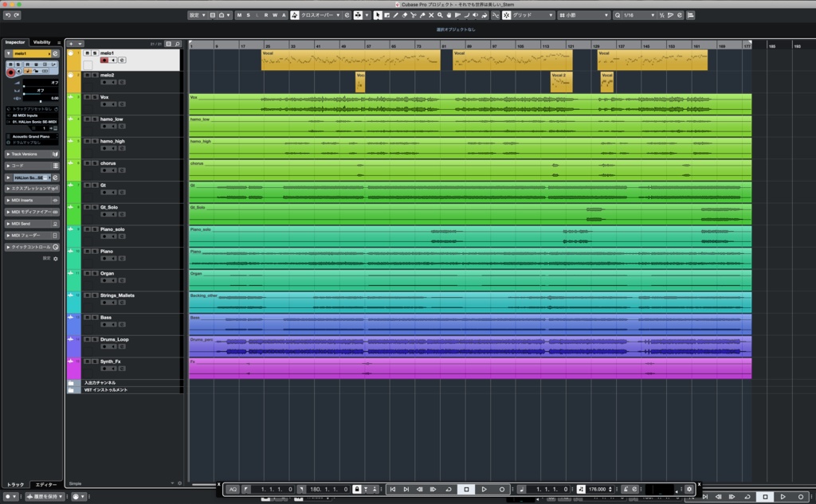Select the Vocal 2 part on melo2
Viewport: 816px width, 504px height.
[x=562, y=82]
